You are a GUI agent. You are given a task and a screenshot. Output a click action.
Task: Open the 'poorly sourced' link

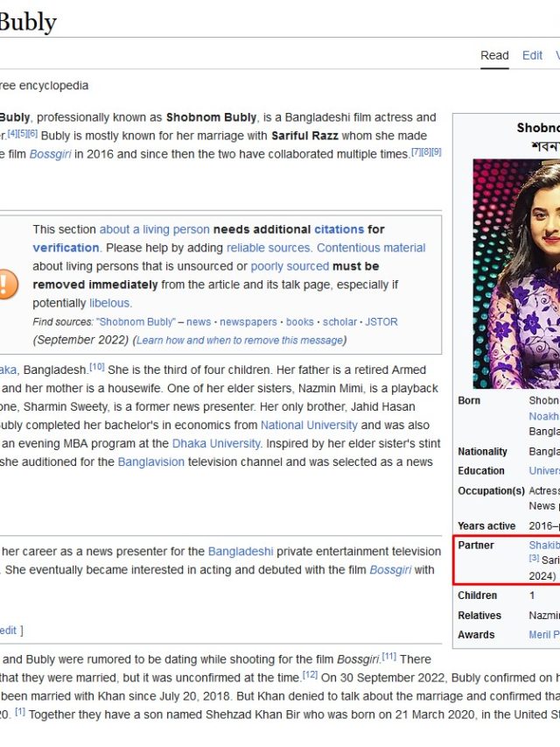(290, 266)
